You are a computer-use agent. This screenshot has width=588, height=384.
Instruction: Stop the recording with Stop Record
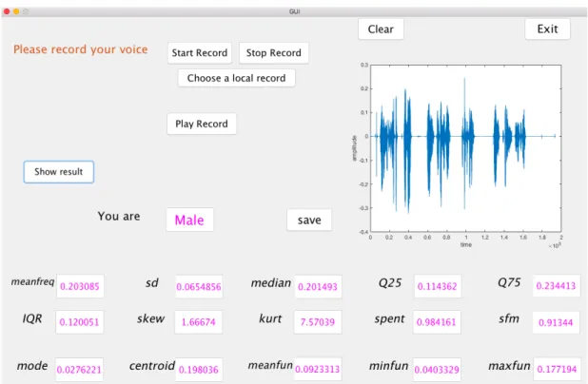click(274, 53)
